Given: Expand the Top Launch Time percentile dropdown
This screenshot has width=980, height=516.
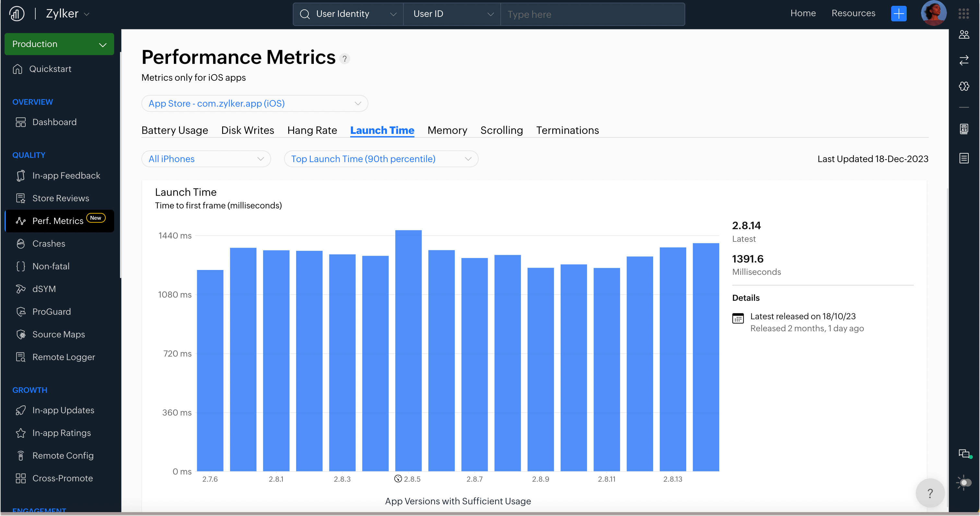Looking at the screenshot, I should click(381, 159).
